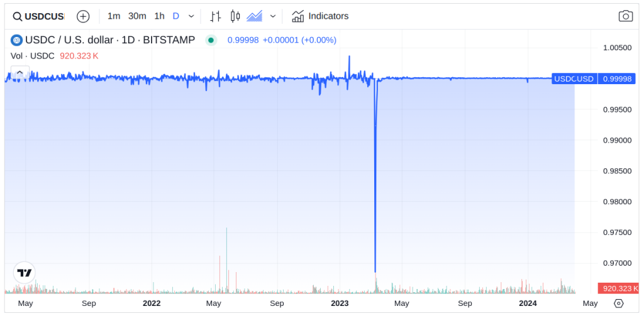Open chart settings gear on time axis
Viewport: 644px width, 316px height.
[x=619, y=303]
